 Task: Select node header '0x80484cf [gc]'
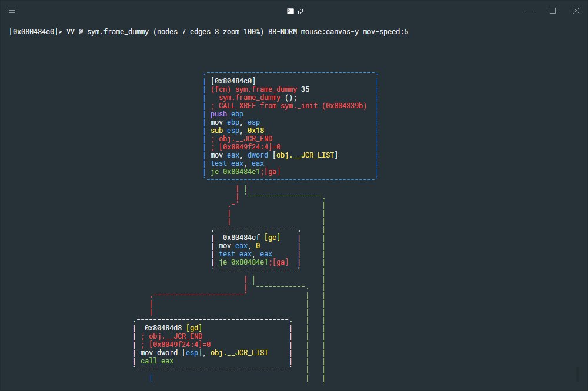251,238
